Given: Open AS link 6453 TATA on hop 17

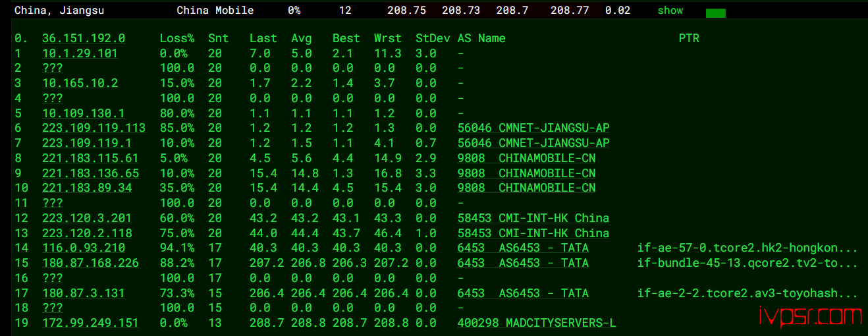Looking at the screenshot, I should 523,293.
